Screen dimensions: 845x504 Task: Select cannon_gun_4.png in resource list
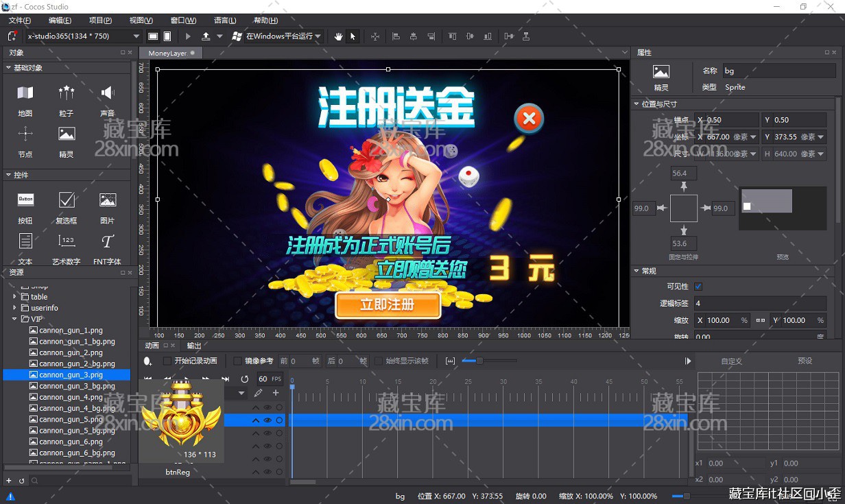coord(71,397)
